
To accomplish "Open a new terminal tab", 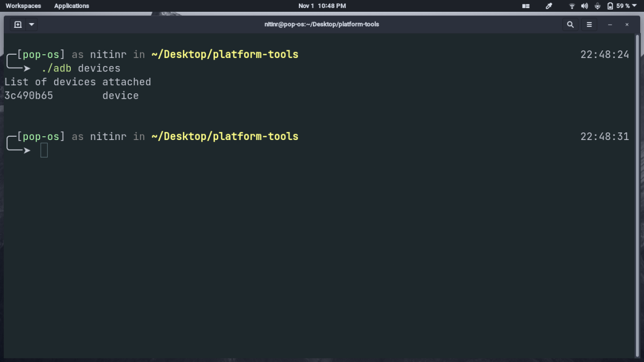I will [x=18, y=24].
